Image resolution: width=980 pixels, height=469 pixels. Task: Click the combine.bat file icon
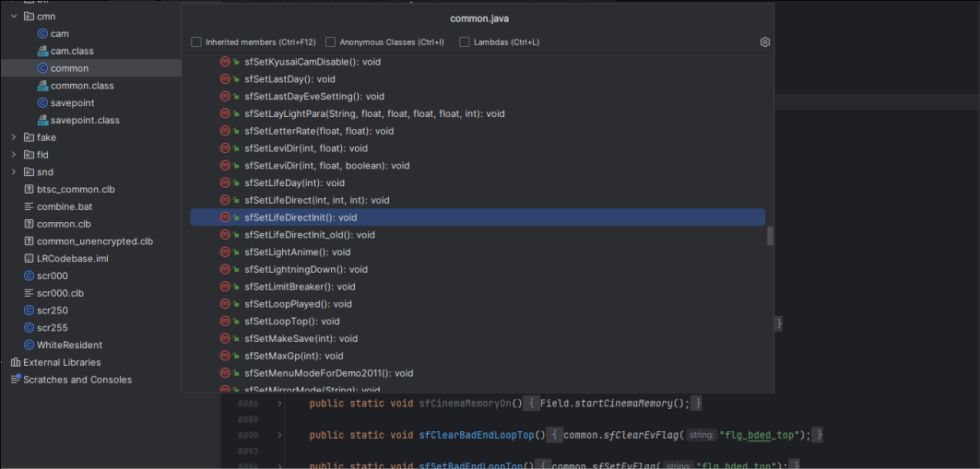tap(29, 207)
